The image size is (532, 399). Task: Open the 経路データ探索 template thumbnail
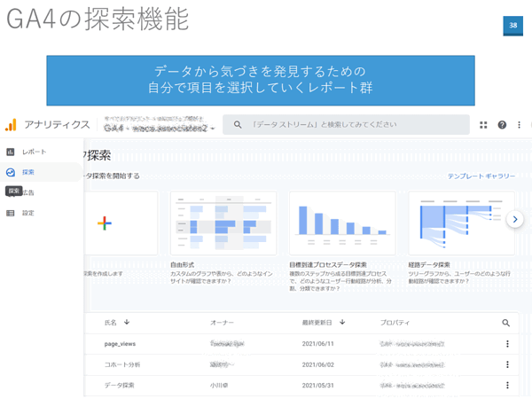[462, 223]
